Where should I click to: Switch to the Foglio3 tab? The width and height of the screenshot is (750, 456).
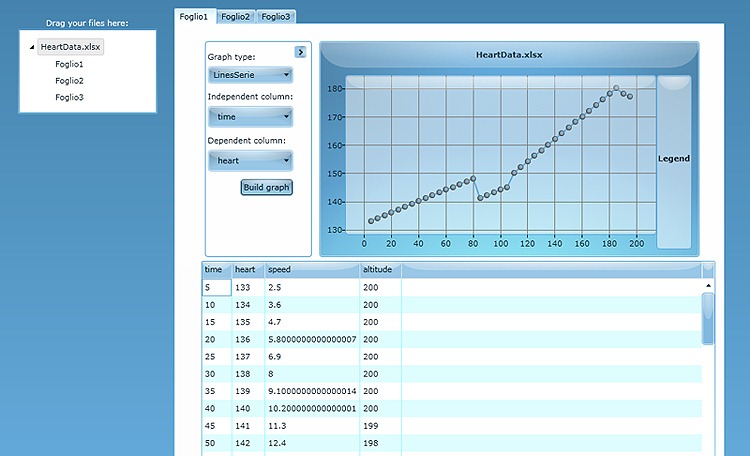(x=277, y=17)
